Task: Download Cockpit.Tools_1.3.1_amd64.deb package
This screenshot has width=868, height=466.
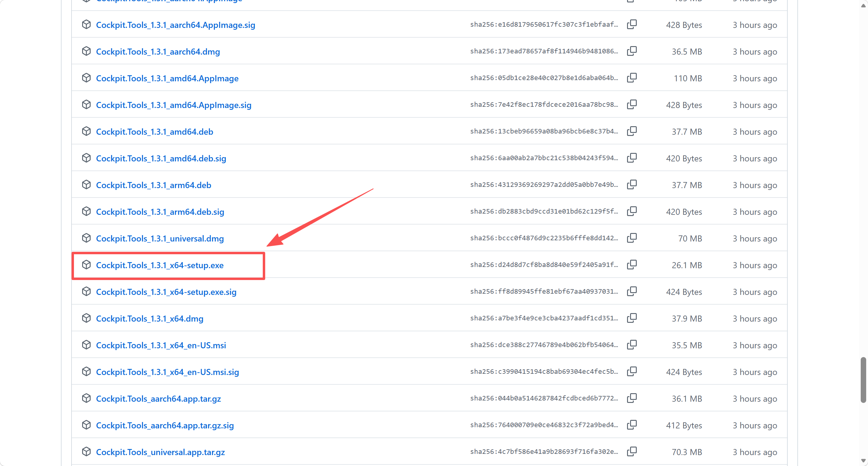Action: 155,131
